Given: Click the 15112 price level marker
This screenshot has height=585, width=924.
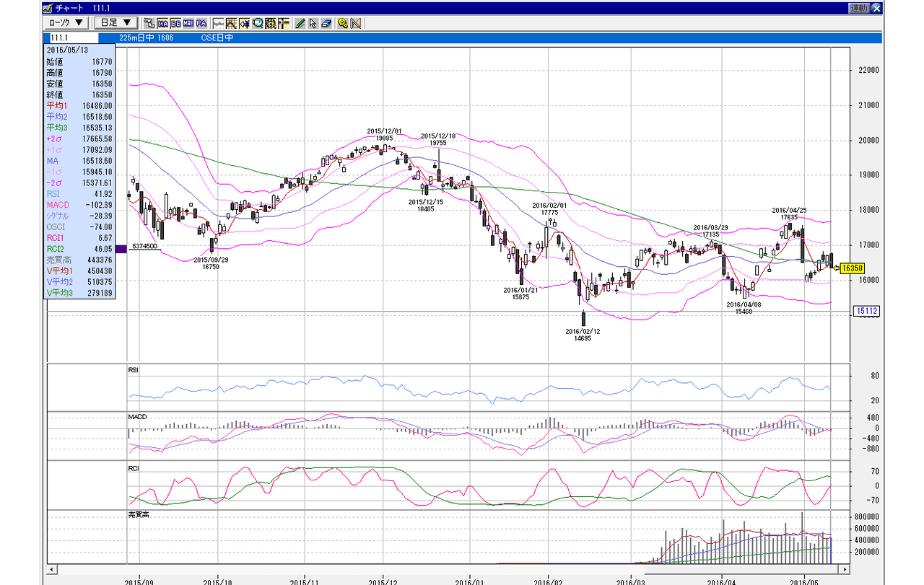Looking at the screenshot, I should coord(866,311).
